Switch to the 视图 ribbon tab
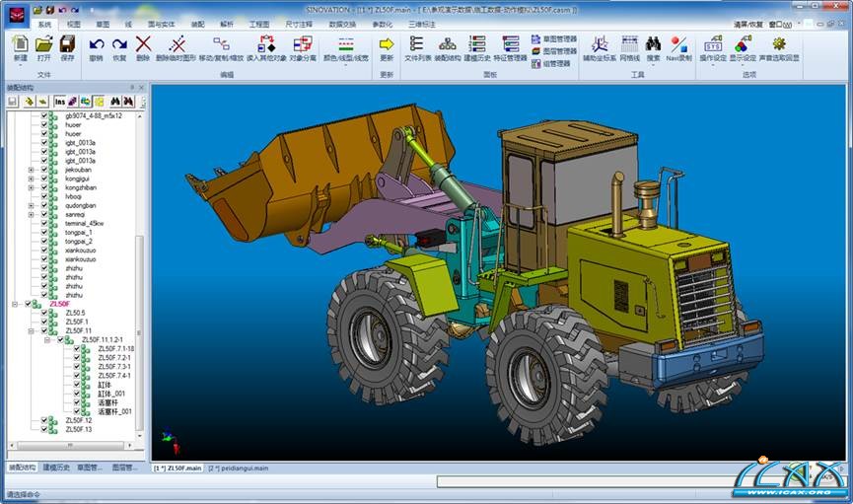The image size is (853, 504). point(74,24)
